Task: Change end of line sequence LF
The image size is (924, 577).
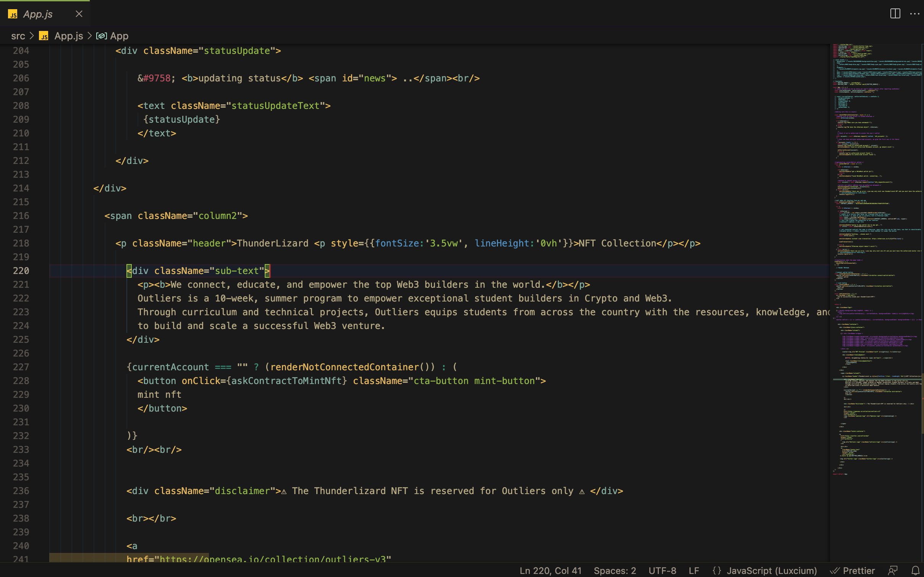Action: coord(694,571)
